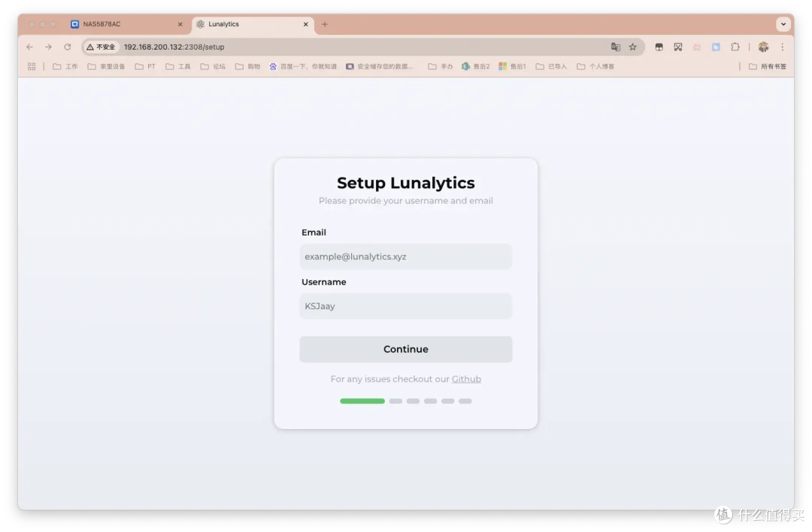
Task: Focus the Email input field
Action: tap(405, 257)
